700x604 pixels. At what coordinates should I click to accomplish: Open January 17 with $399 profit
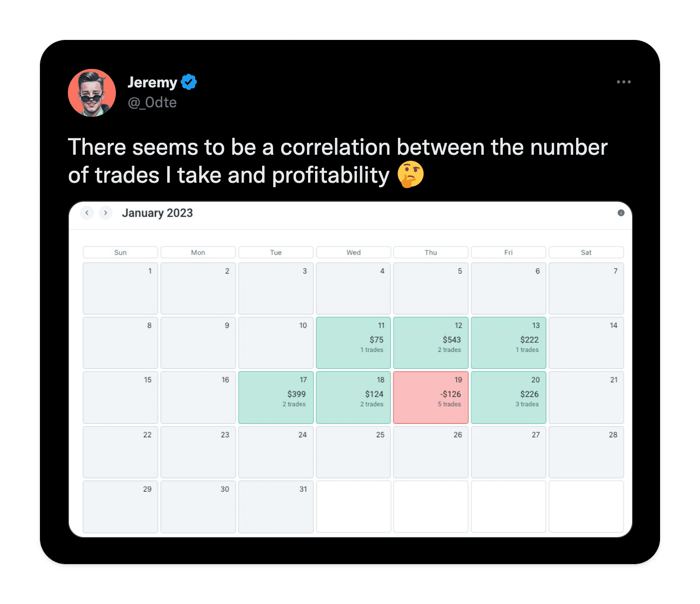[x=276, y=397]
